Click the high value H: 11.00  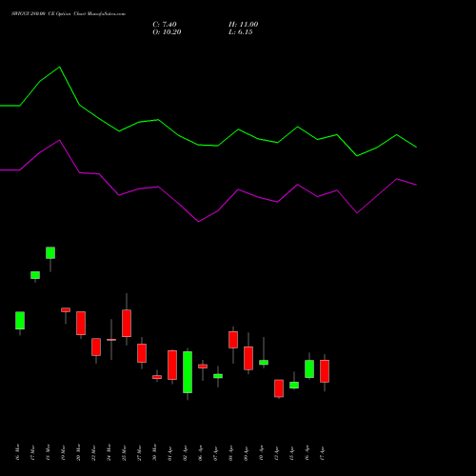pos(244,25)
